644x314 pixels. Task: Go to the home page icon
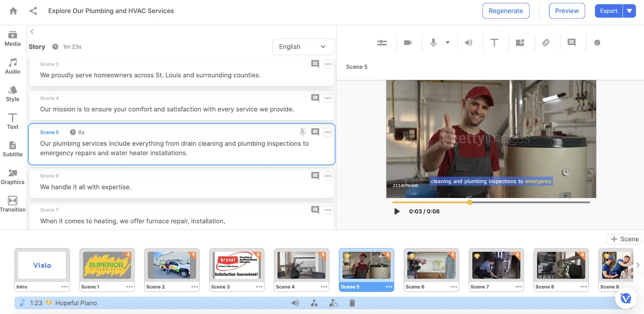pos(13,11)
